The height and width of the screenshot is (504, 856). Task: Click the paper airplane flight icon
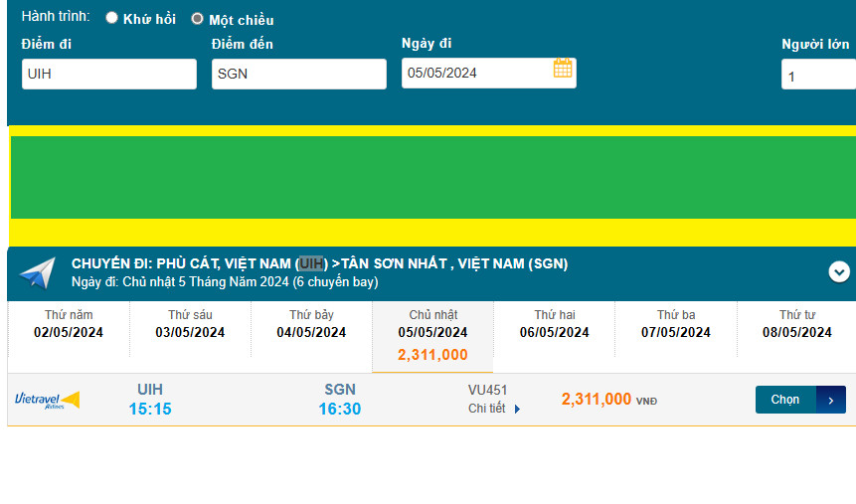pyautogui.click(x=37, y=273)
